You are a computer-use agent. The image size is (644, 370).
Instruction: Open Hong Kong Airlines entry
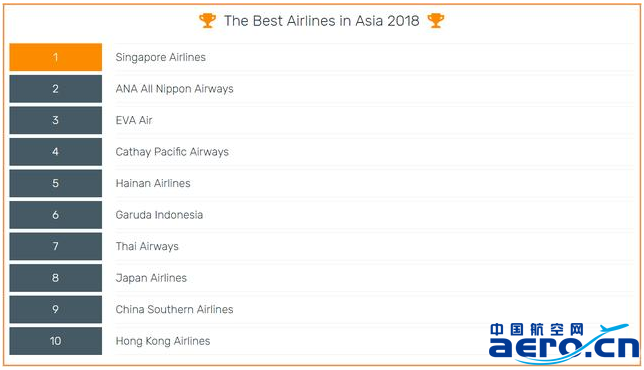point(163,341)
